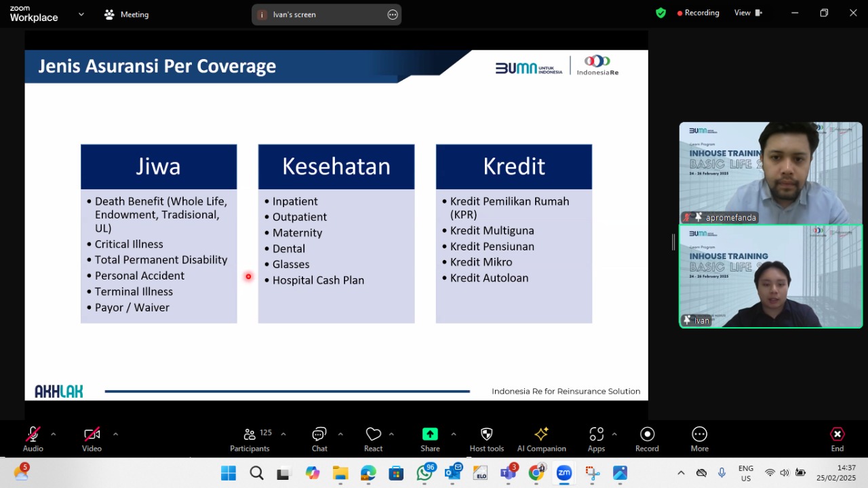Open Zoom Workplace dropdown chevron

(81, 14)
